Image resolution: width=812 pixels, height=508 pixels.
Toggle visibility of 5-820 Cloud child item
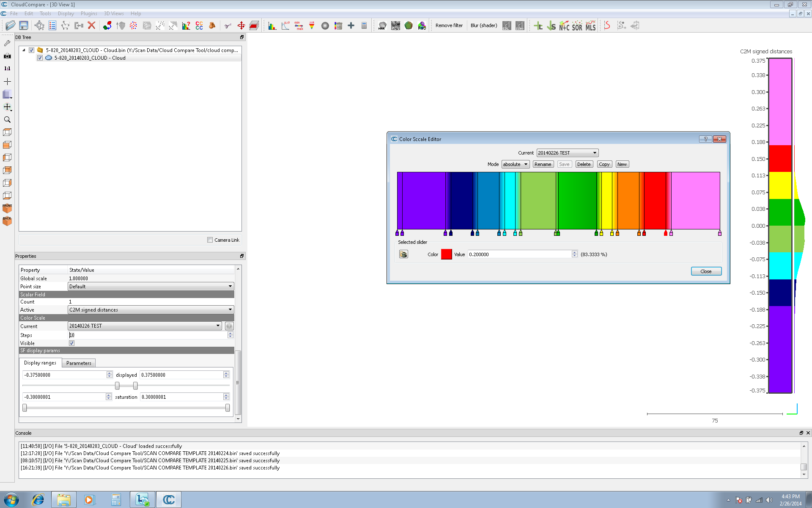tap(40, 58)
